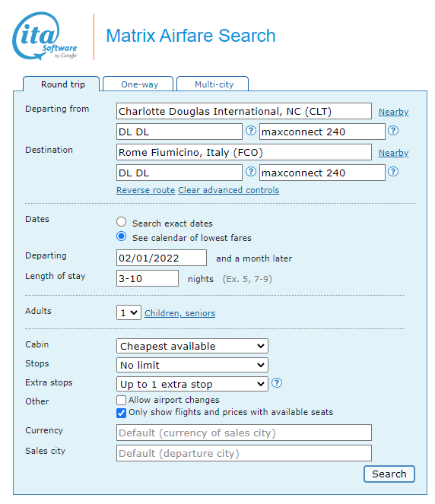The width and height of the screenshot is (435, 504).
Task: Uncheck Only show flights with available seats
Action: pos(121,413)
